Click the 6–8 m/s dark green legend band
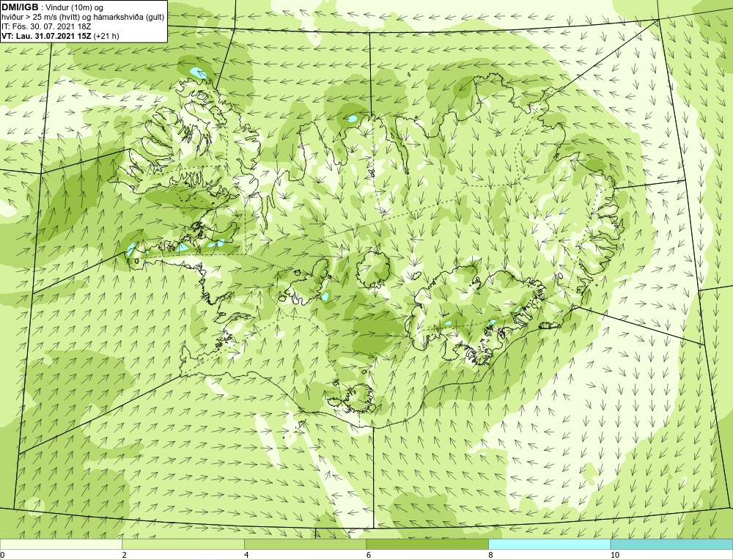The image size is (733, 560). pos(427,544)
